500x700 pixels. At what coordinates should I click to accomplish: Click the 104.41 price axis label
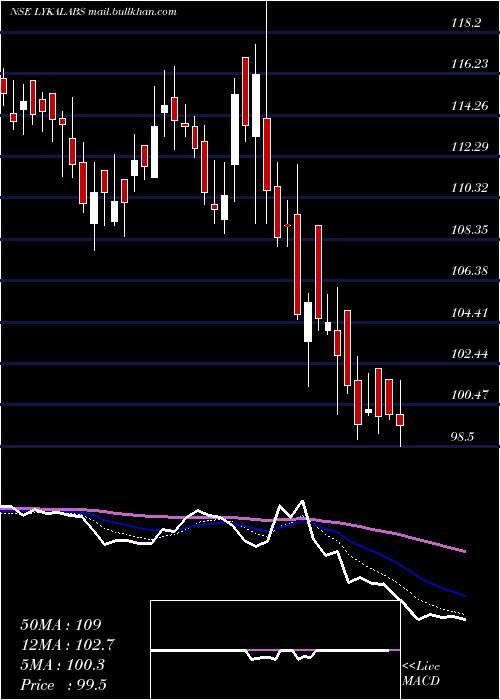click(469, 312)
